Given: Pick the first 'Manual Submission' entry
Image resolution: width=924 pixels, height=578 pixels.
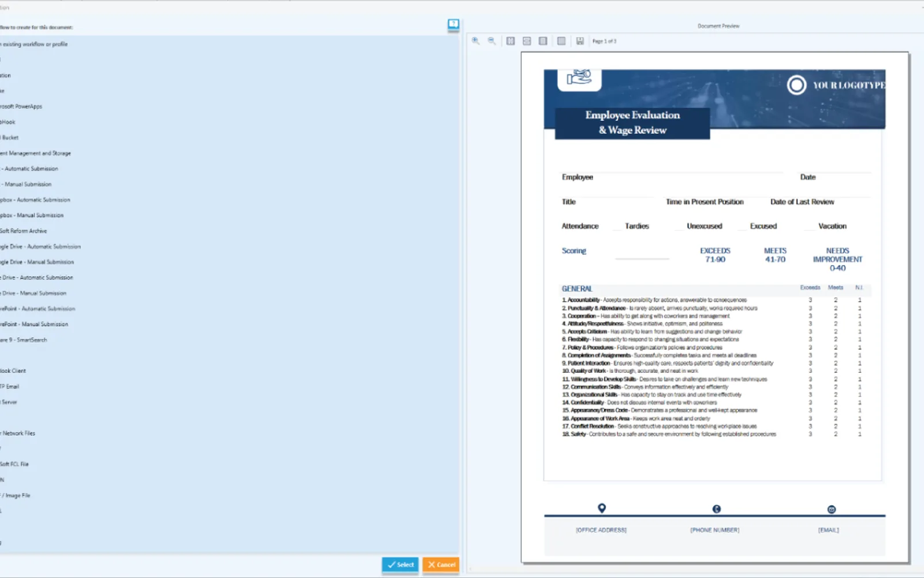Looking at the screenshot, I should (x=27, y=184).
